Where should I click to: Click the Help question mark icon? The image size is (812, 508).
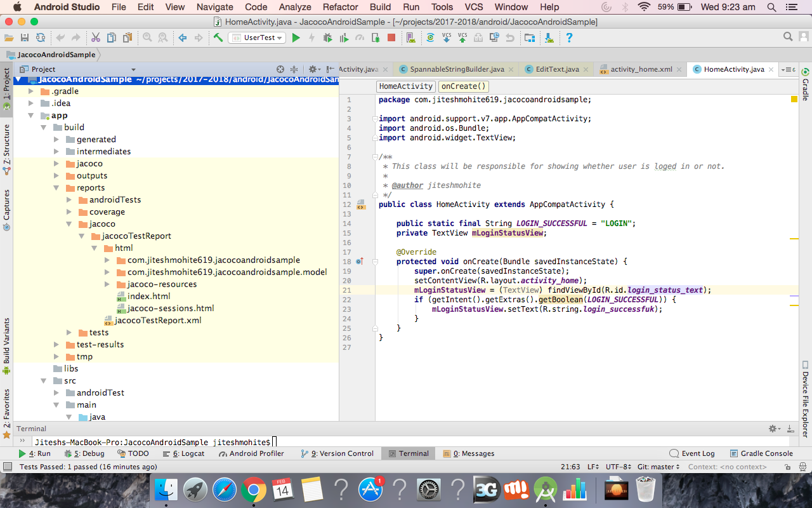click(x=569, y=37)
